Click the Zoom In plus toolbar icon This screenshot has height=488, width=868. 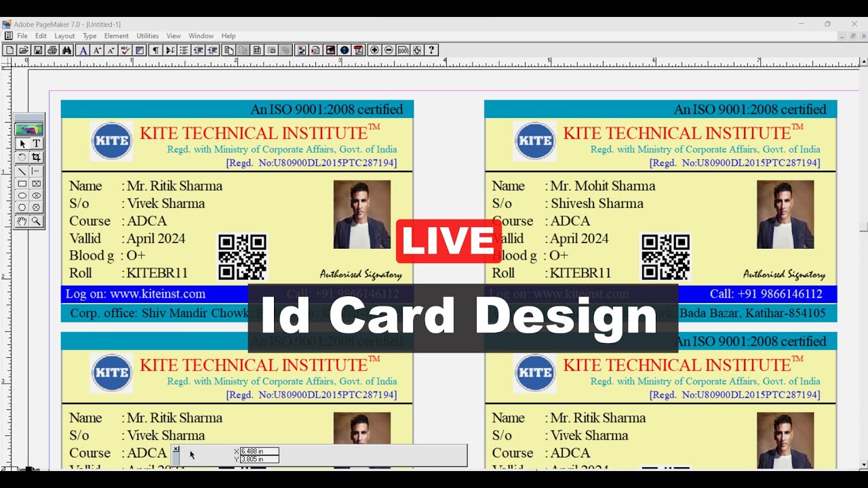[x=374, y=50]
